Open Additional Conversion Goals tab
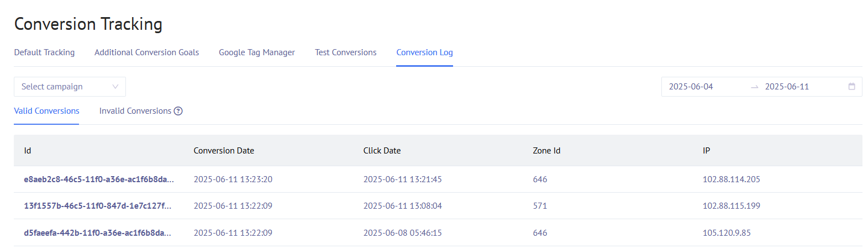868x249 pixels. coord(146,52)
